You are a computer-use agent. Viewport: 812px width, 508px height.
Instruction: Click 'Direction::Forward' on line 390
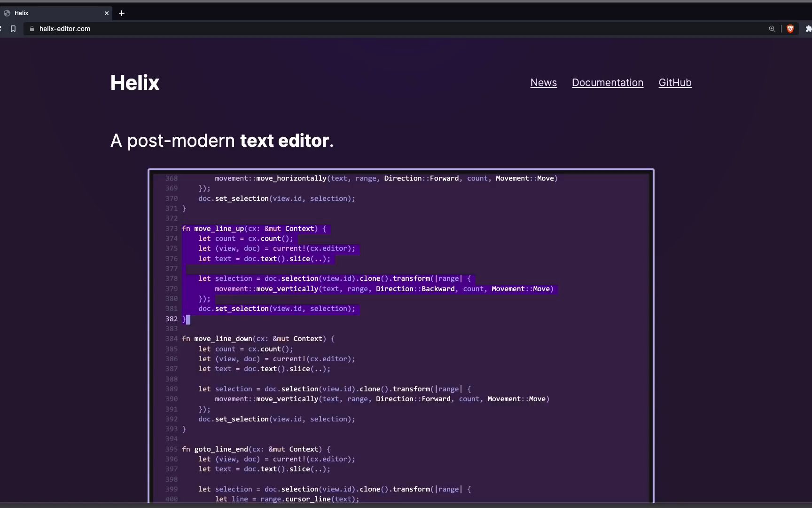(x=413, y=399)
